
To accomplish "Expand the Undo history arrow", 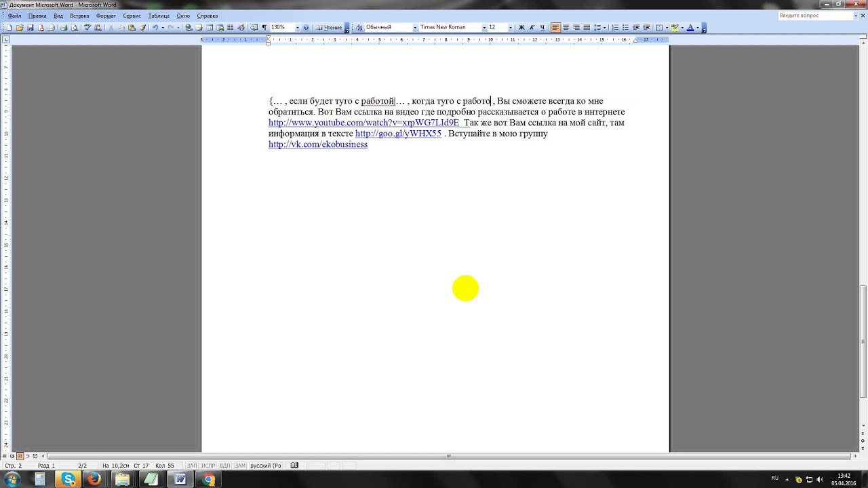I will coord(163,28).
